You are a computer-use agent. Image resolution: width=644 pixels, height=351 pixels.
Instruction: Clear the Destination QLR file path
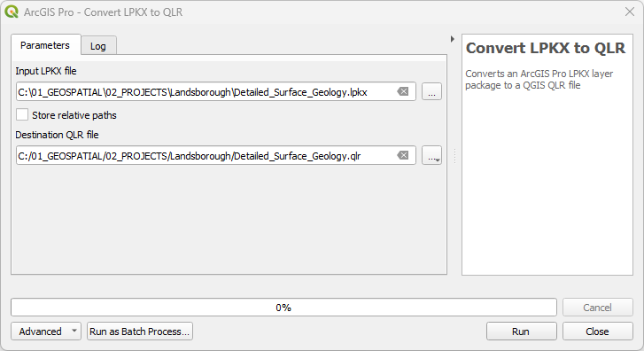pos(403,155)
